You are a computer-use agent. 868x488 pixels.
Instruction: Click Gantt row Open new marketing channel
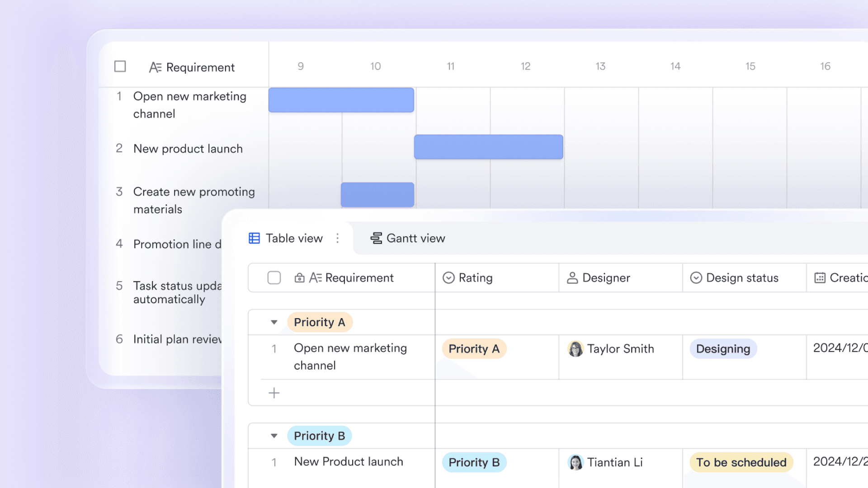[190, 105]
